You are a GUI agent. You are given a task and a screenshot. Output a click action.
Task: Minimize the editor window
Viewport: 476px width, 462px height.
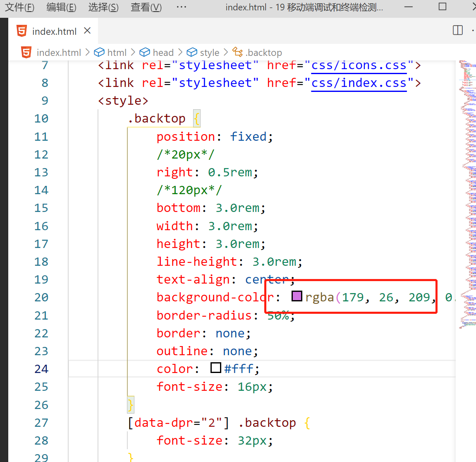coord(408,7)
